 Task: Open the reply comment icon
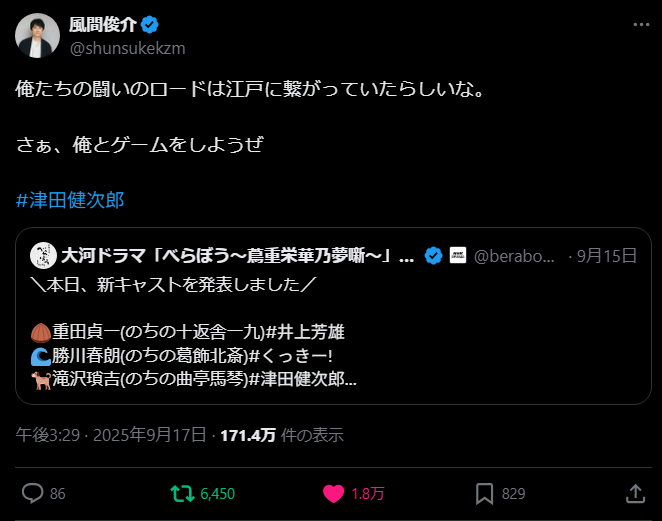(x=33, y=493)
